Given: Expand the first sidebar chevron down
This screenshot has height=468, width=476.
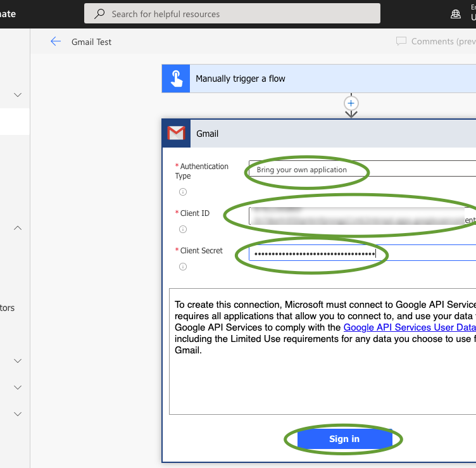Looking at the screenshot, I should click(x=18, y=95).
